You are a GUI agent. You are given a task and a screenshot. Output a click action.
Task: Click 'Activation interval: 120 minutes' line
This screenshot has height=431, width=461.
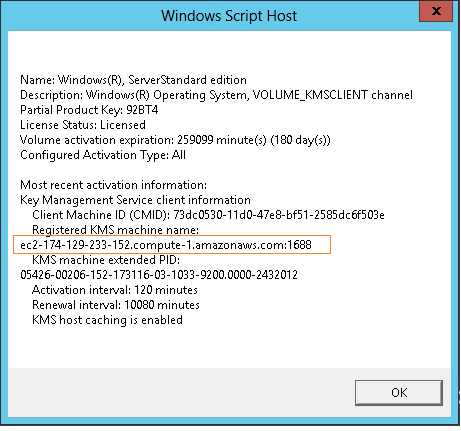click(115, 290)
